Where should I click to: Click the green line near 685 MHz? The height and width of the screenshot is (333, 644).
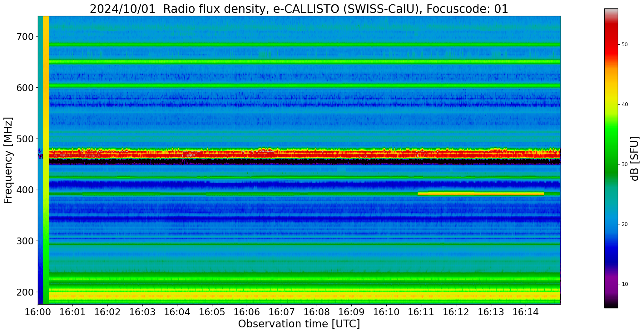[x=305, y=45]
